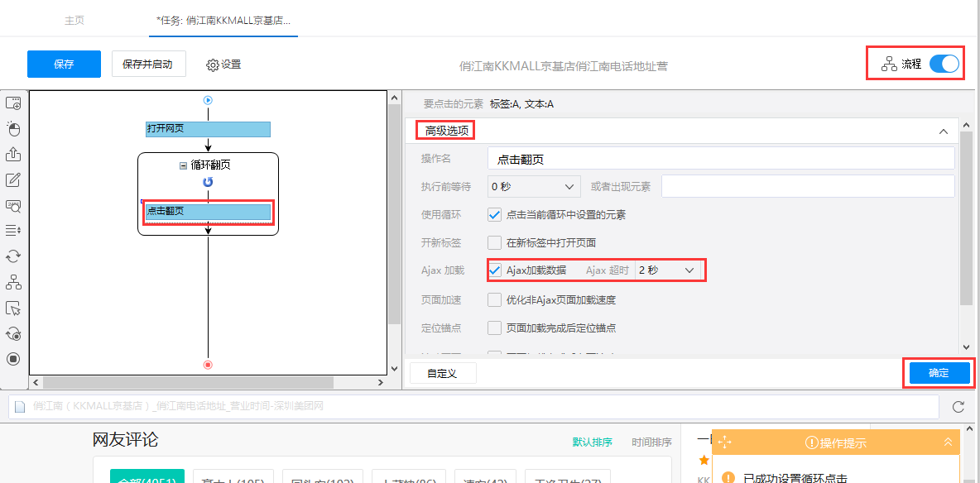Click the browser refresh icon beside URL bar
The image size is (980, 483).
point(958,407)
